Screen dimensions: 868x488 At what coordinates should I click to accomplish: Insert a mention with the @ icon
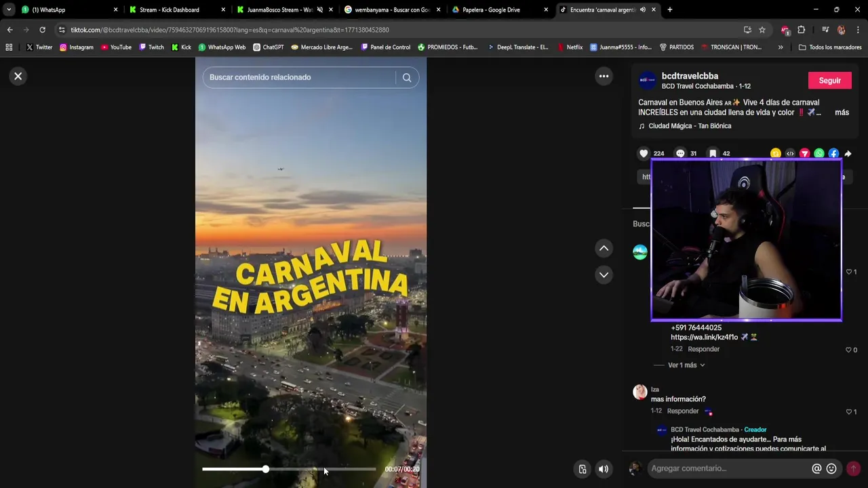coord(816,468)
